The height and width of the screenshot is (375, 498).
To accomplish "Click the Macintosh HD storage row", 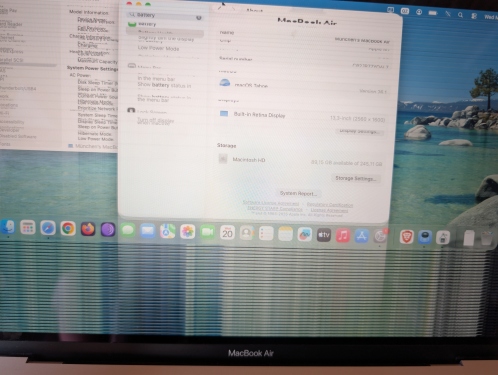I will [300, 161].
